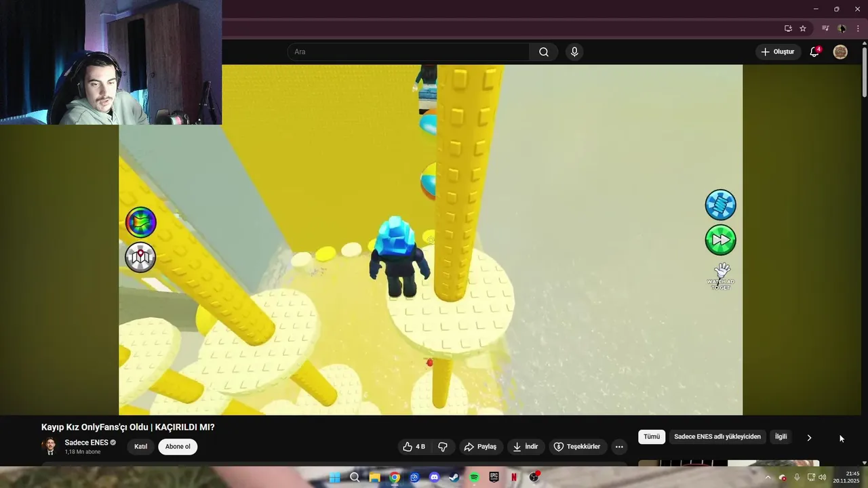Open Chrome profile avatar
This screenshot has height=488, width=868.
point(842,28)
